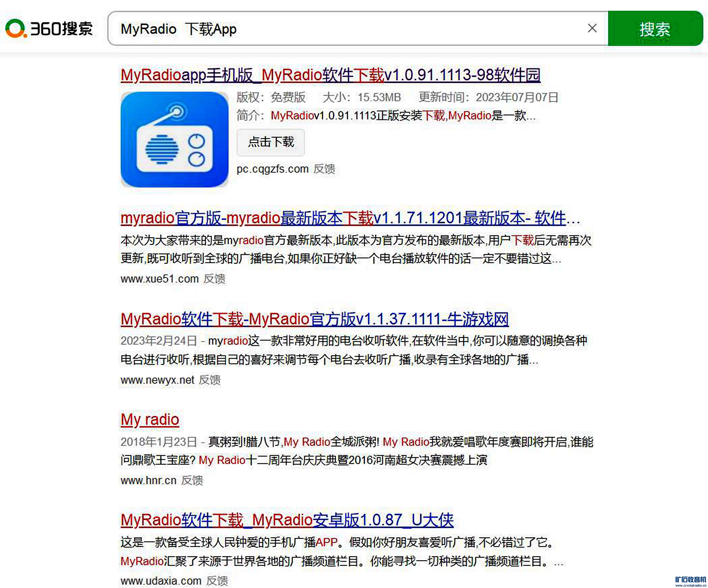Image resolution: width=708 pixels, height=588 pixels.
Task: Open the blue MyRadio radio app icon
Action: coord(174,139)
